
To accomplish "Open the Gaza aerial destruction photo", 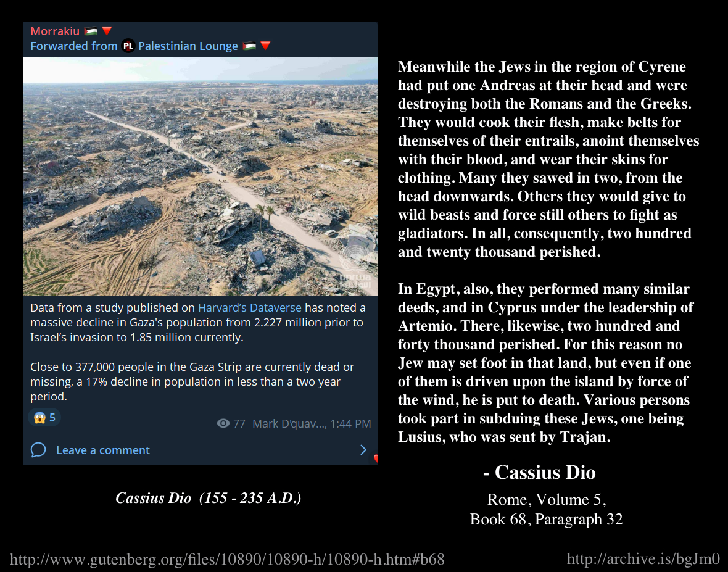I will click(200, 176).
